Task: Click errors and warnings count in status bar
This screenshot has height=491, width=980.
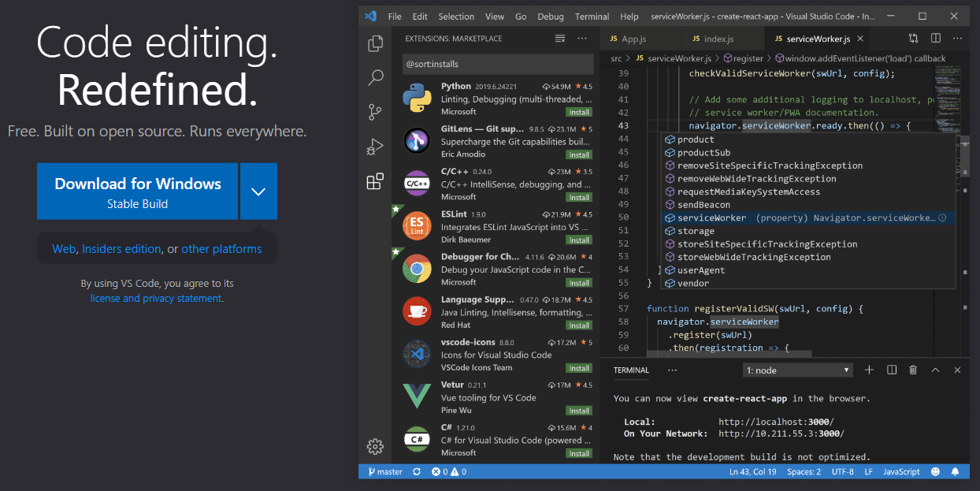Action: tap(449, 471)
